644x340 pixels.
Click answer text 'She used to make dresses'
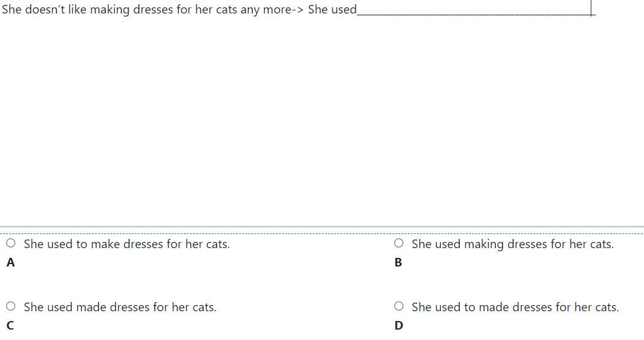[127, 244]
